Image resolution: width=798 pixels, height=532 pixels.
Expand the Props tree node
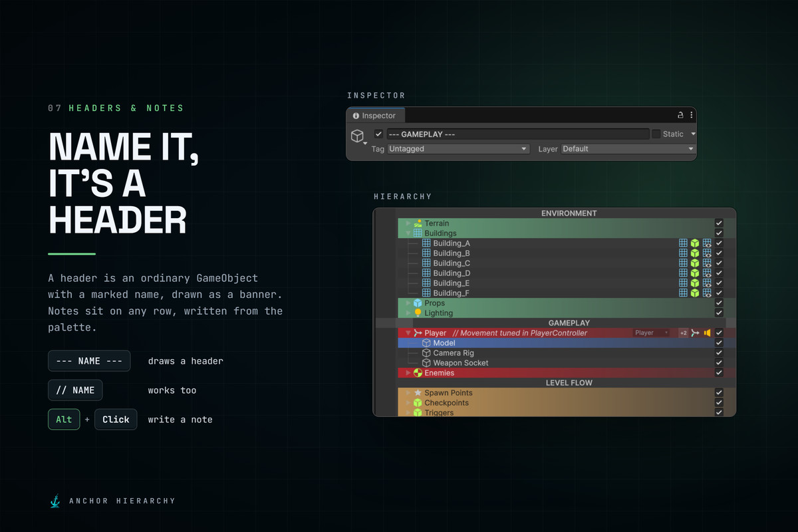tap(408, 303)
